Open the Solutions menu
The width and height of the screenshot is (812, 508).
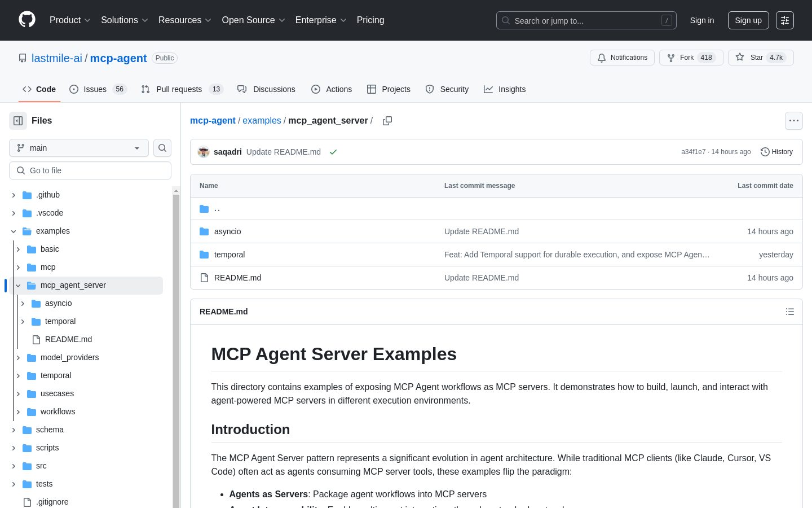point(125,20)
